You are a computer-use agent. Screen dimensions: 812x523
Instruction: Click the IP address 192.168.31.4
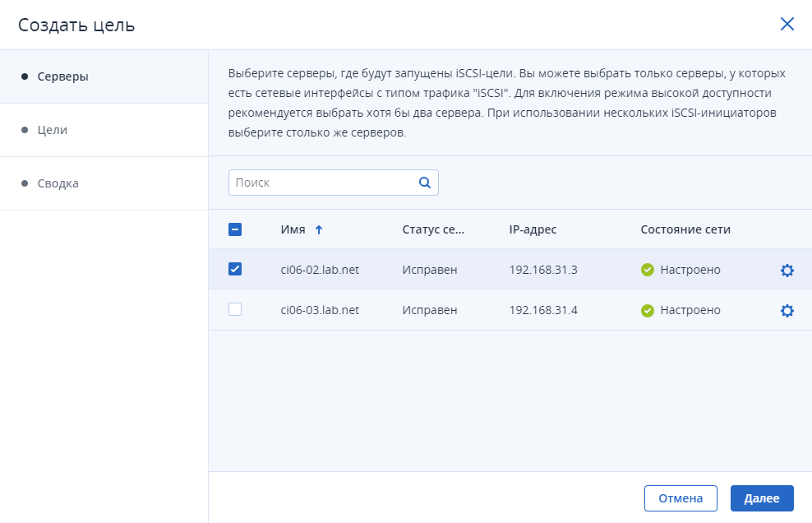tap(542, 310)
